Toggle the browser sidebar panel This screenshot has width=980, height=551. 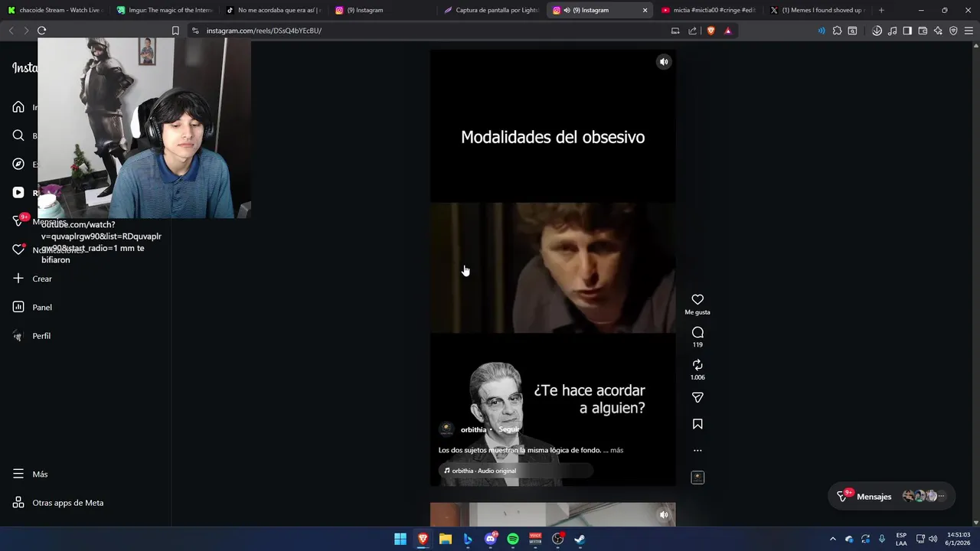907,31
